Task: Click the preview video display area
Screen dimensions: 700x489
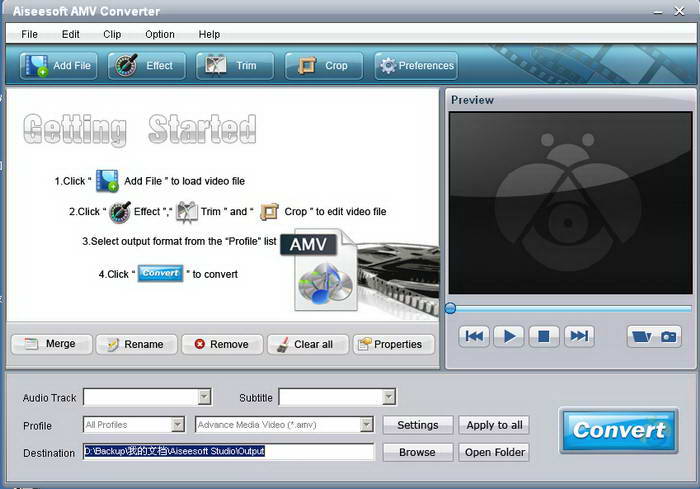Action: pyautogui.click(x=571, y=203)
